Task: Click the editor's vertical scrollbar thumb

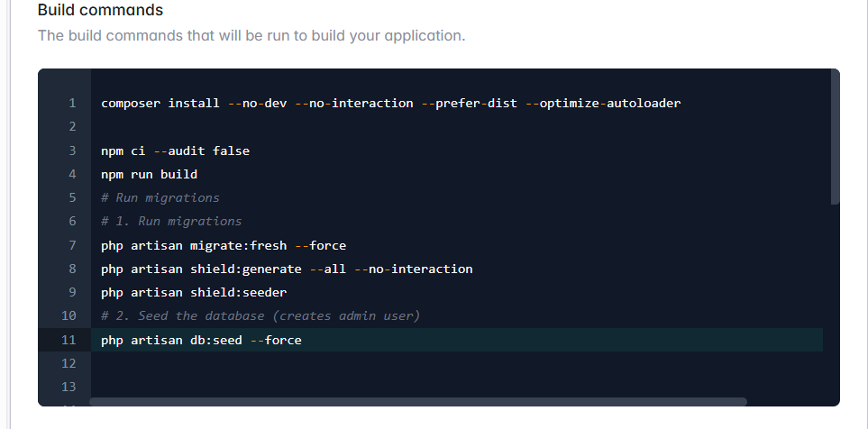Action: [835, 135]
